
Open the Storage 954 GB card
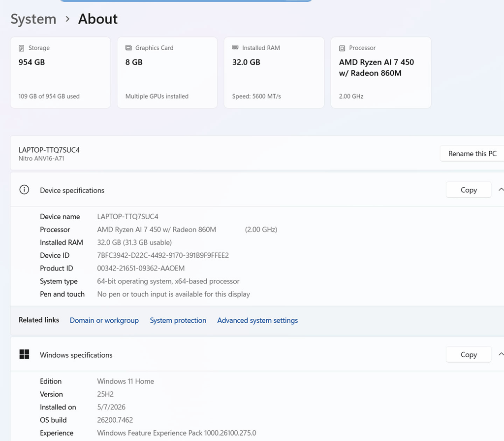coord(61,72)
